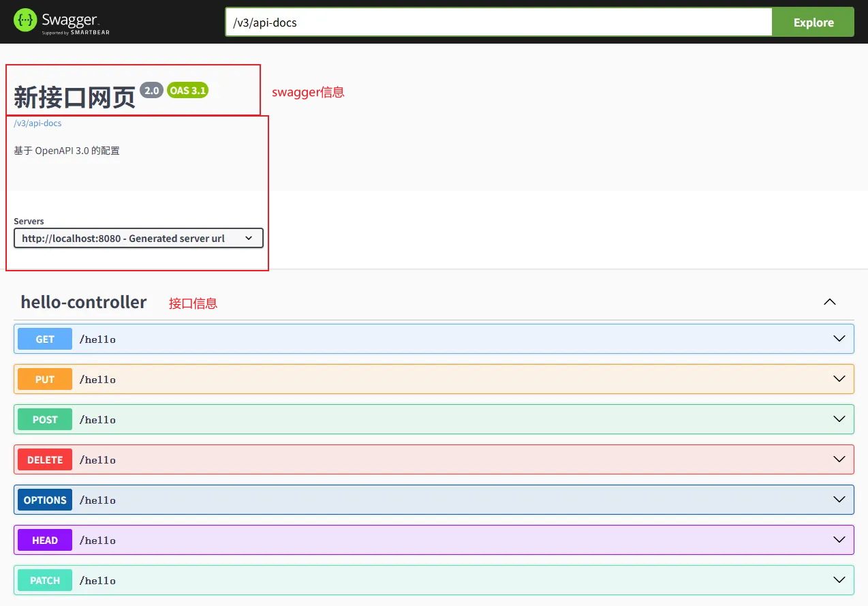Click /hello path in DELETE row

[97, 460]
